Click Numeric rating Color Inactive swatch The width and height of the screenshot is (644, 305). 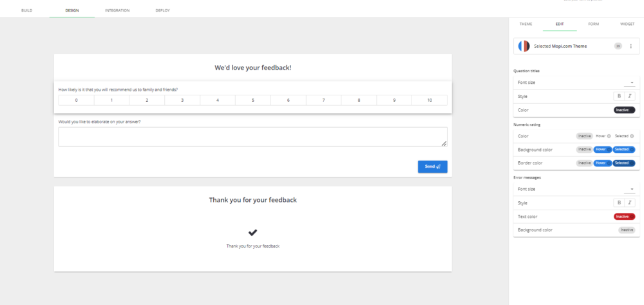click(x=585, y=136)
